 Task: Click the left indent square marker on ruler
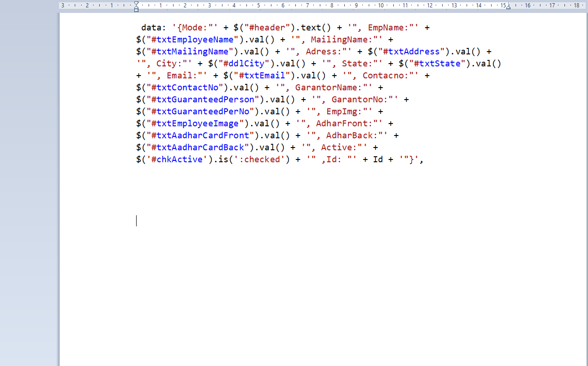tap(136, 10)
